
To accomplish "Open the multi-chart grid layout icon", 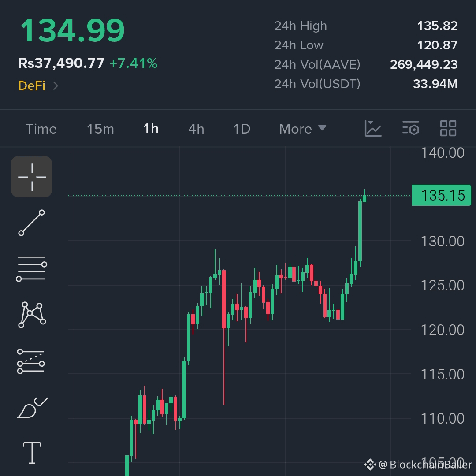I will coord(448,128).
